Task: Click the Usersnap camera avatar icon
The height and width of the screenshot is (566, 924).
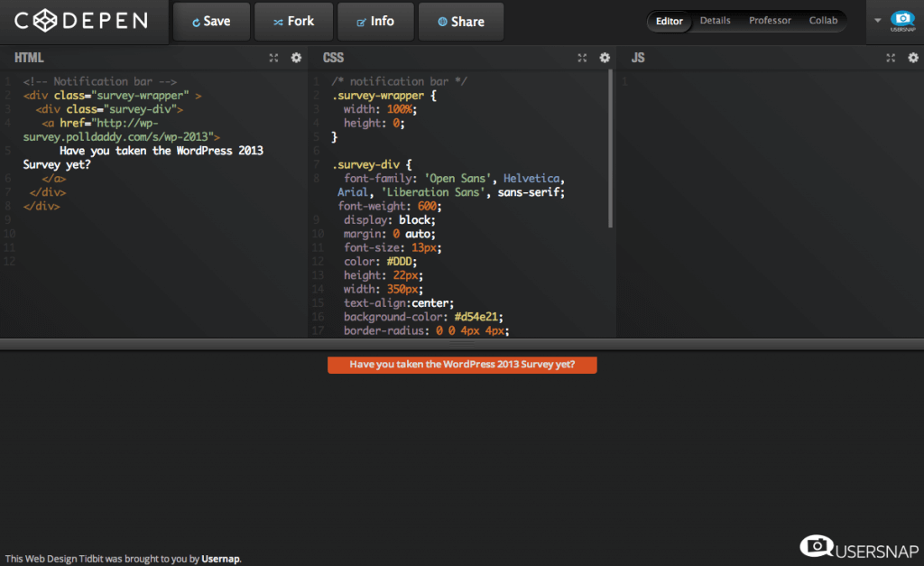Action: pos(902,20)
